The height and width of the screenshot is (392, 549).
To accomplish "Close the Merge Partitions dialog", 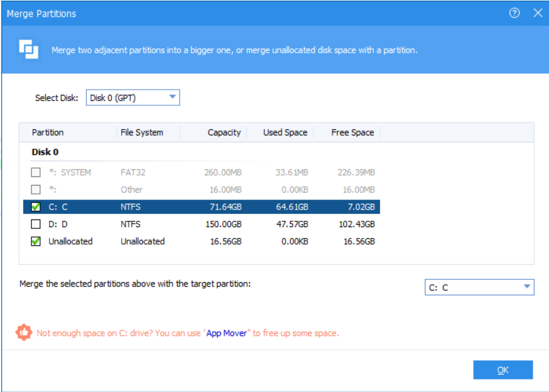I will pyautogui.click(x=538, y=13).
